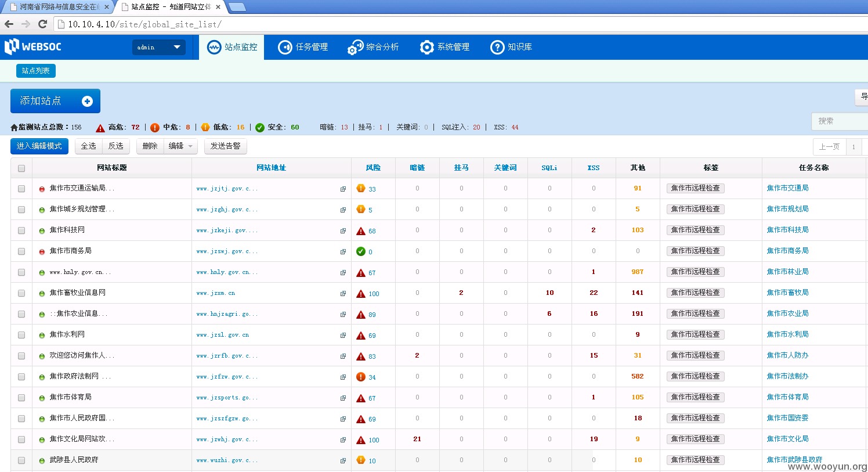
Task: Click the home icon beside 监测站点总数
Action: (14, 127)
